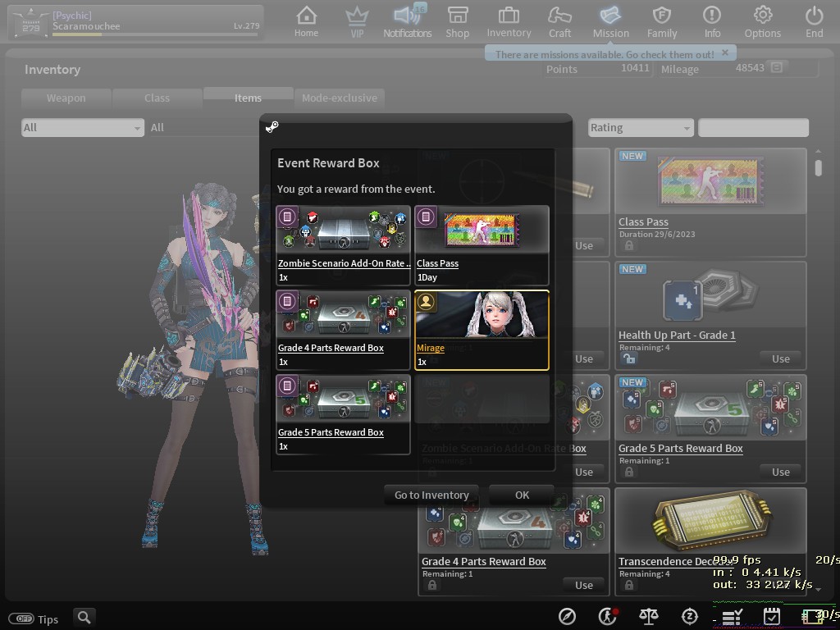Toggle the Tips switch

tap(21, 619)
